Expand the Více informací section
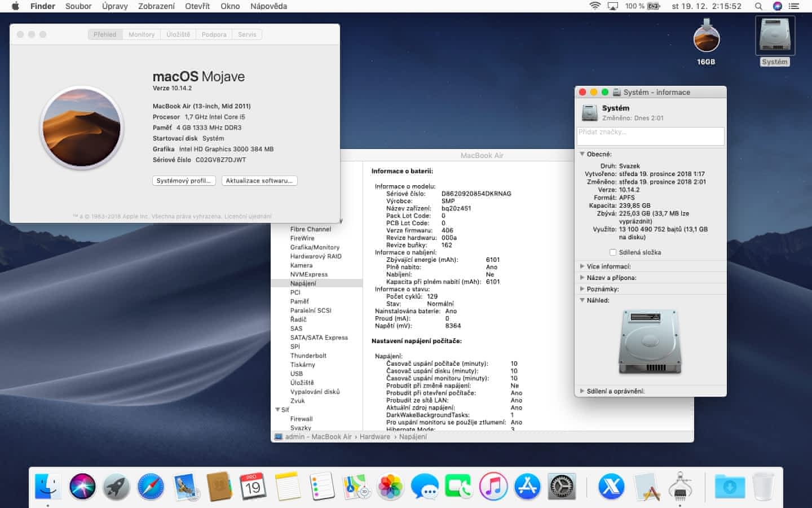Viewport: 812px width, 508px height. 582,266
